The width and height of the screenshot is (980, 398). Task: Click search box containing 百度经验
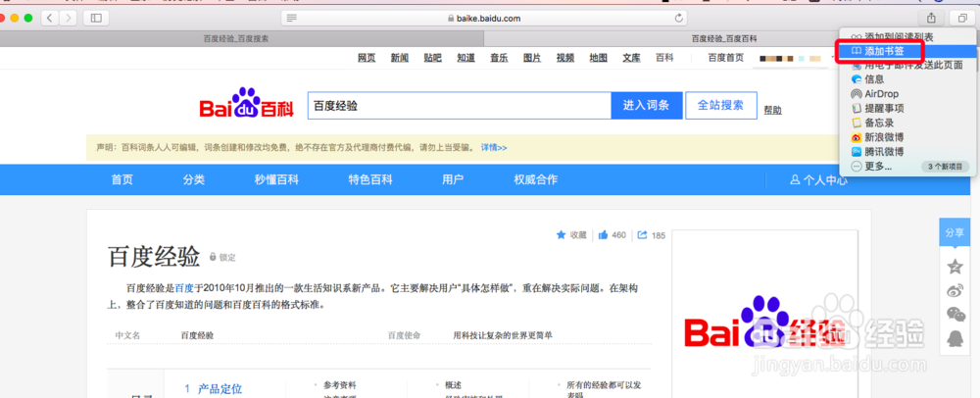click(x=459, y=106)
